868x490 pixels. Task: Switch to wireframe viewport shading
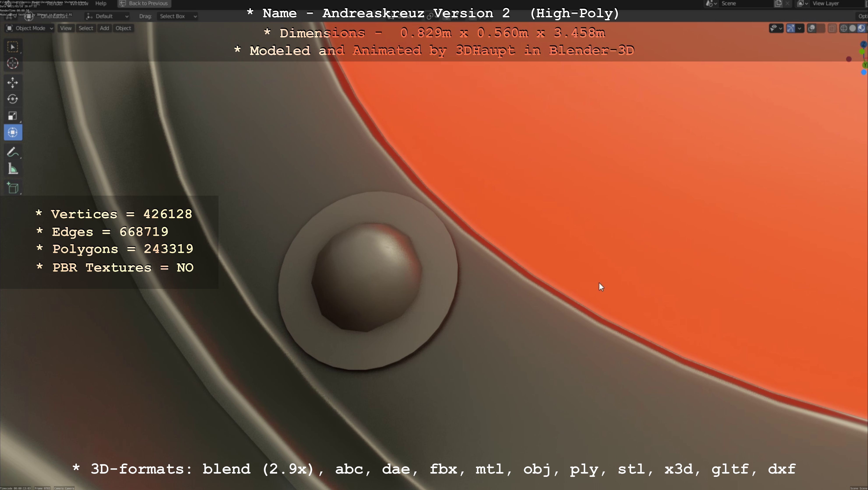coord(844,28)
